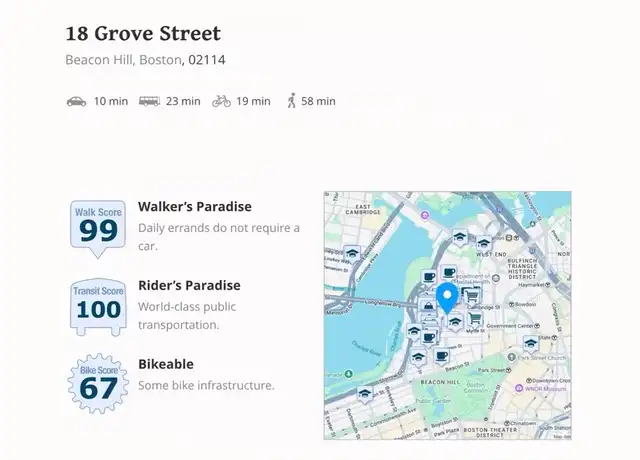Click 'World-class public transportation' text
The image size is (640, 460).
(x=187, y=316)
